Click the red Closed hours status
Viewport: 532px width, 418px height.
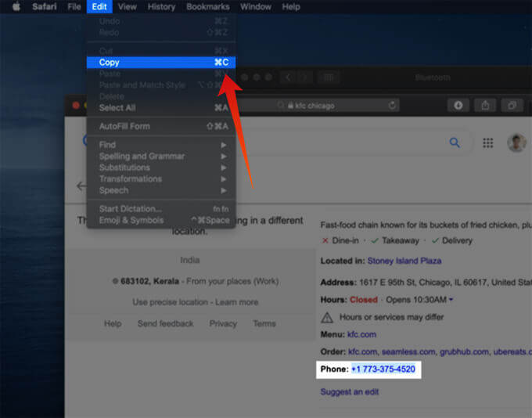pos(364,300)
